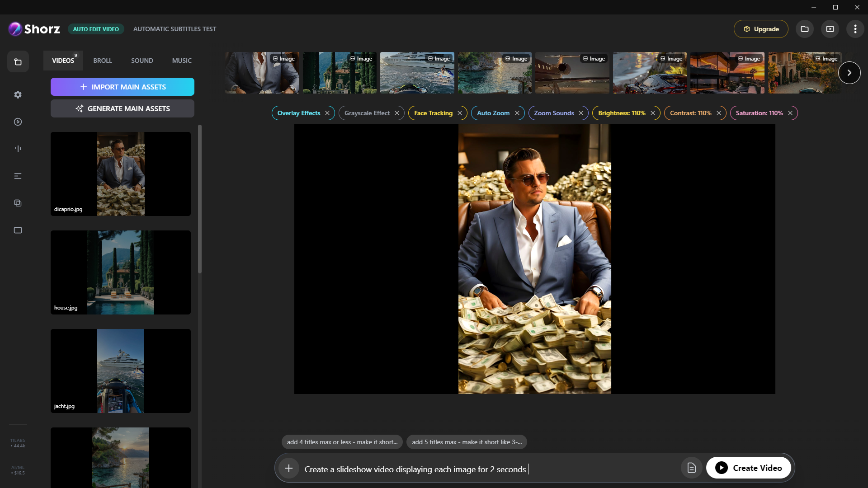Click the plus icon in the prompt bar
868x488 pixels.
[289, 468]
